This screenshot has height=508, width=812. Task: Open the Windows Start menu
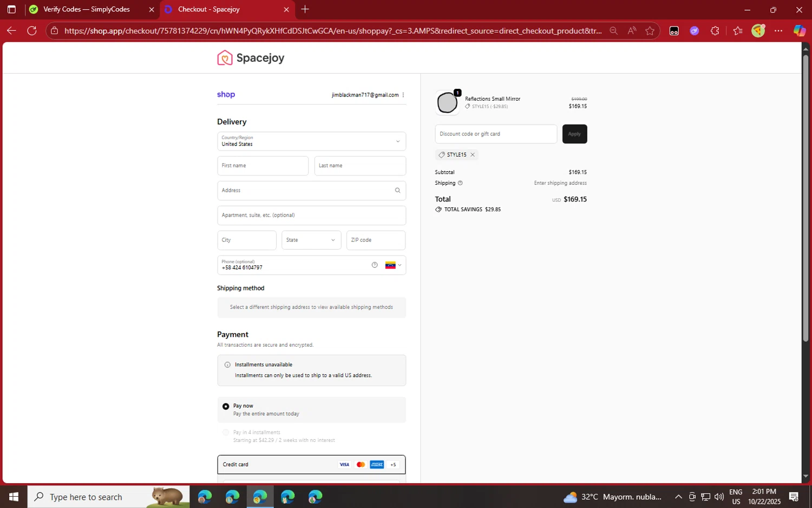[x=14, y=497]
